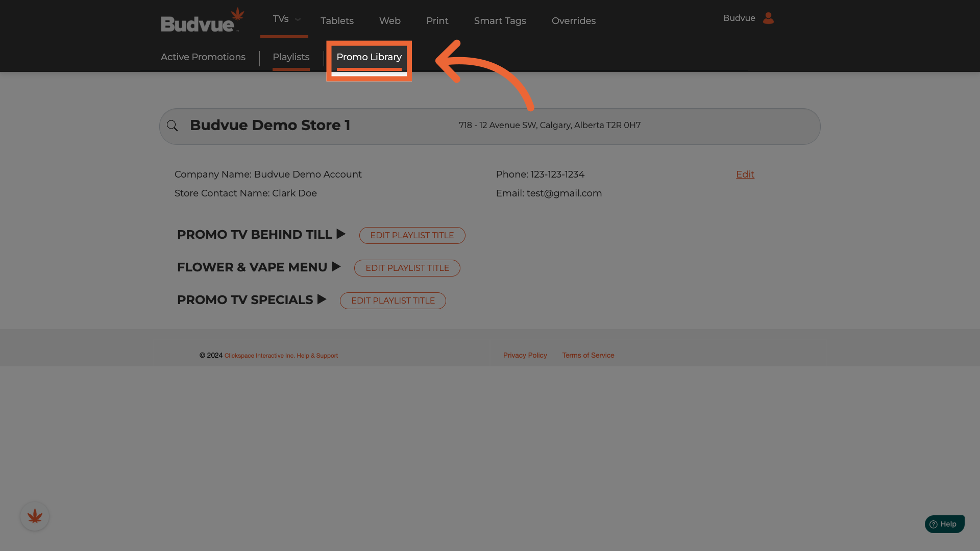Edit playlist title for Promo TV Behind Till
The width and height of the screenshot is (980, 551).
[412, 235]
